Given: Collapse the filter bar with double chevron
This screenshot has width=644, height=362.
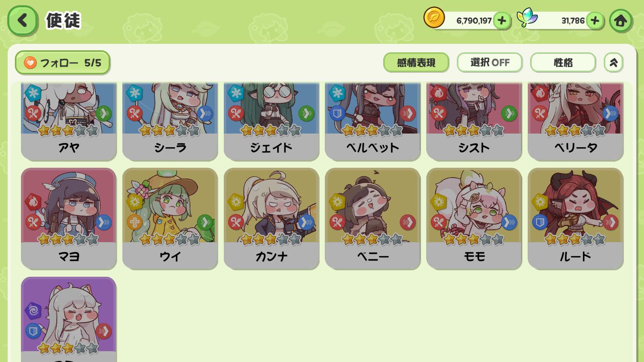Looking at the screenshot, I should (x=613, y=62).
